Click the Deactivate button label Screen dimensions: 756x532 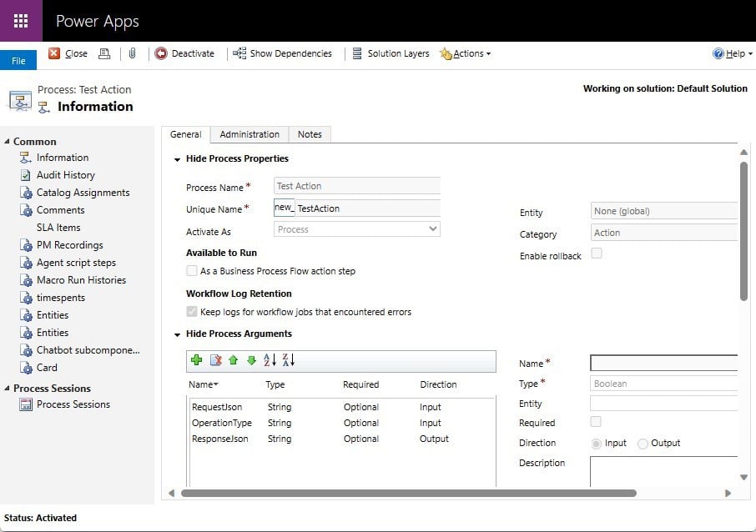[193, 53]
